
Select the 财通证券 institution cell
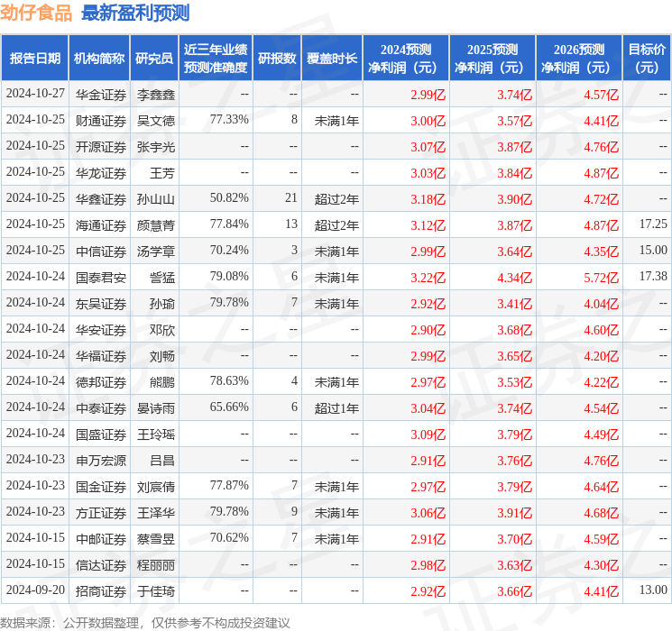click(101, 121)
